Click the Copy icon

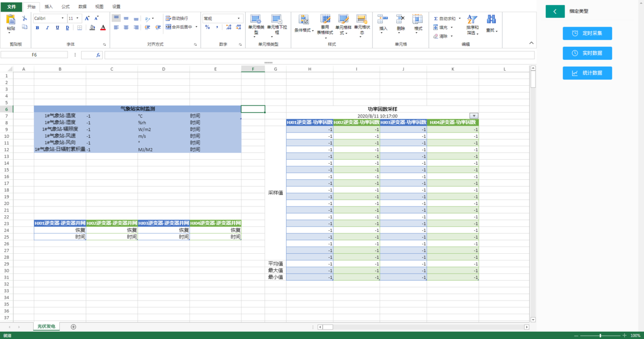pyautogui.click(x=24, y=28)
